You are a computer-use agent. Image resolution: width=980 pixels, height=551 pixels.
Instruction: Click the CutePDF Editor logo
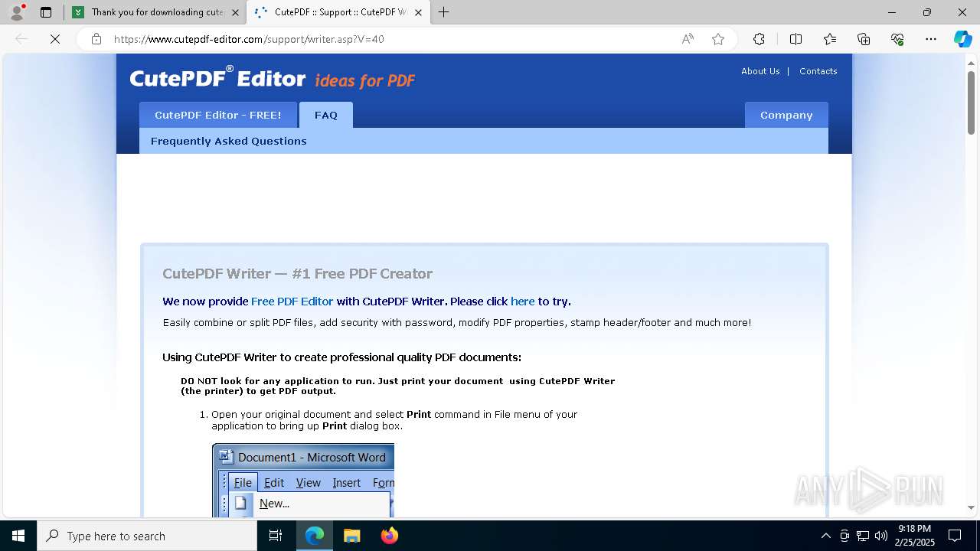point(217,78)
